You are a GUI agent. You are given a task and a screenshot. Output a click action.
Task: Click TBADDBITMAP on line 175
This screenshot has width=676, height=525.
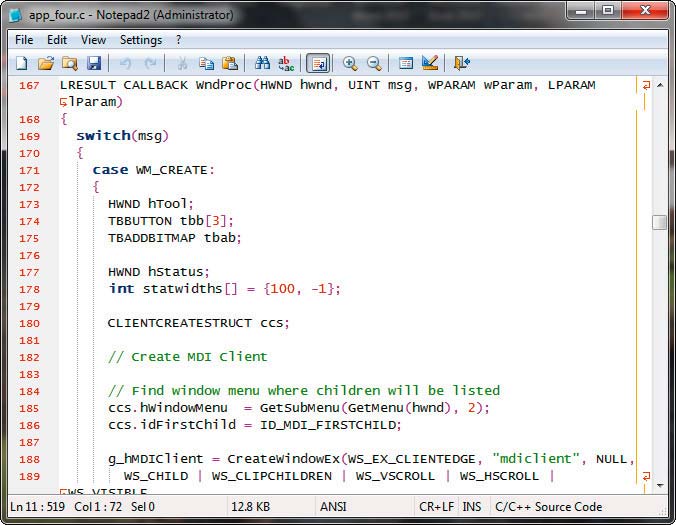coord(152,238)
